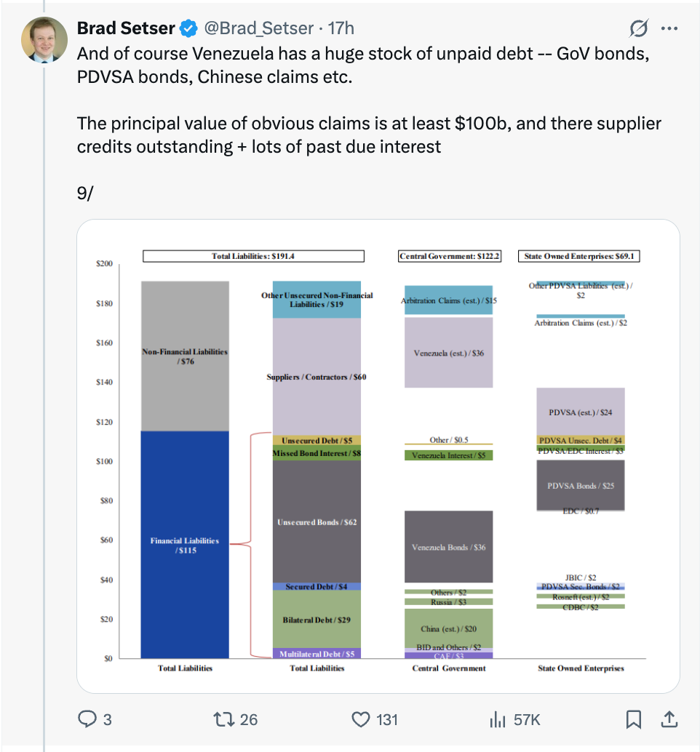Bookmark this tweet
The height and width of the screenshot is (752, 700).
click(x=634, y=719)
